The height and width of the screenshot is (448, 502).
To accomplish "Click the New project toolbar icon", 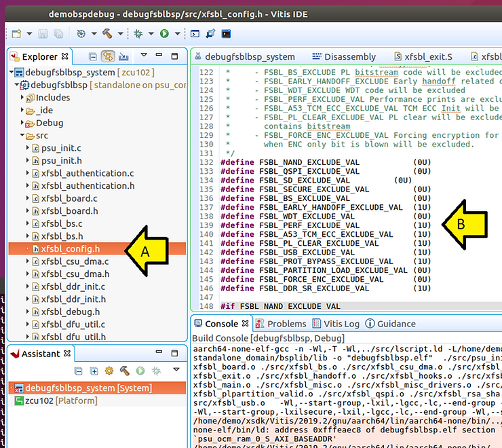I will pos(16,34).
